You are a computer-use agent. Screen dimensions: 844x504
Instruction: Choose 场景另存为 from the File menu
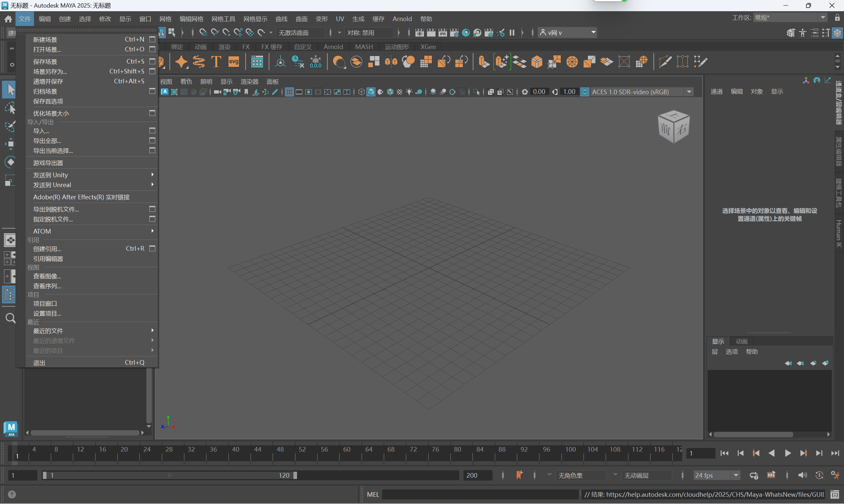(50, 71)
